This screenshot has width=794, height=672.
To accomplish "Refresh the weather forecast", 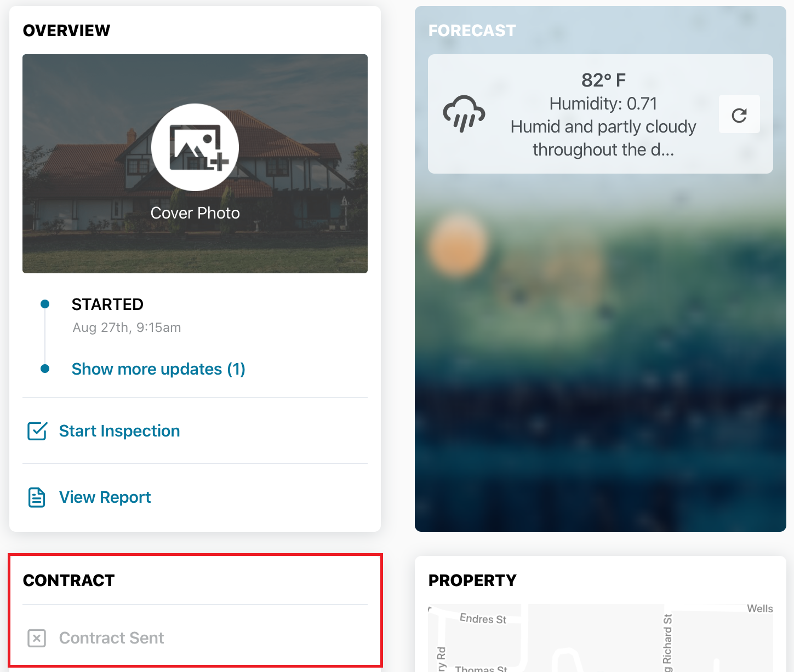I will pyautogui.click(x=739, y=114).
